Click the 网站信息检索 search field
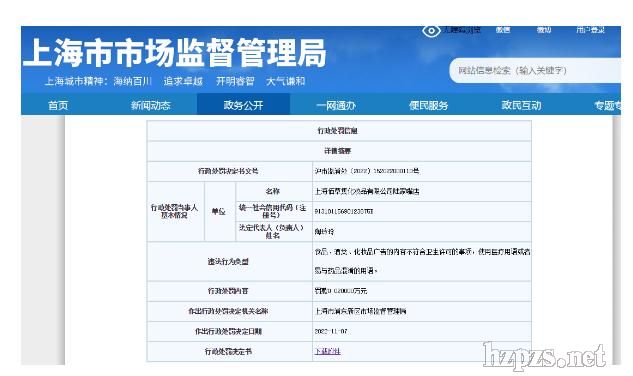633x376 pixels. pyautogui.click(x=535, y=71)
